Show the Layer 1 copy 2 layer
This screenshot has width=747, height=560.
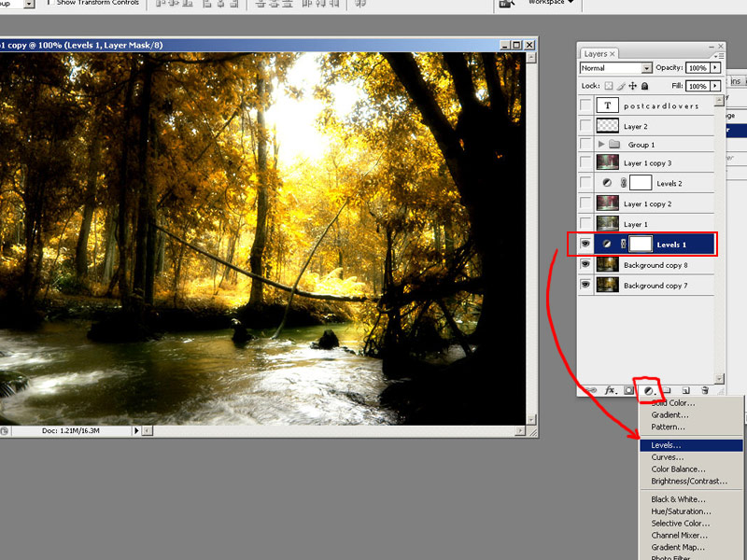point(585,203)
